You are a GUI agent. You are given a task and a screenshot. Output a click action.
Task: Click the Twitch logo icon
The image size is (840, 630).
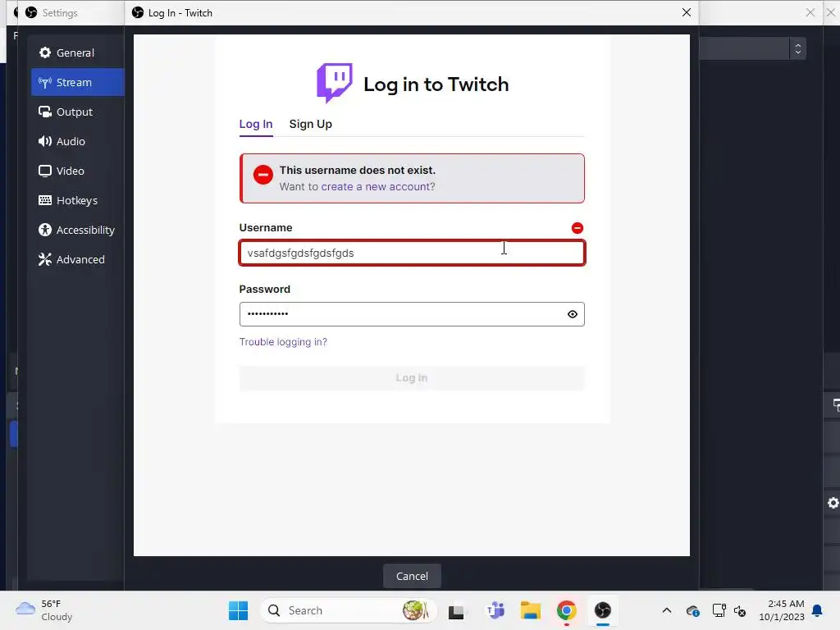tap(335, 83)
